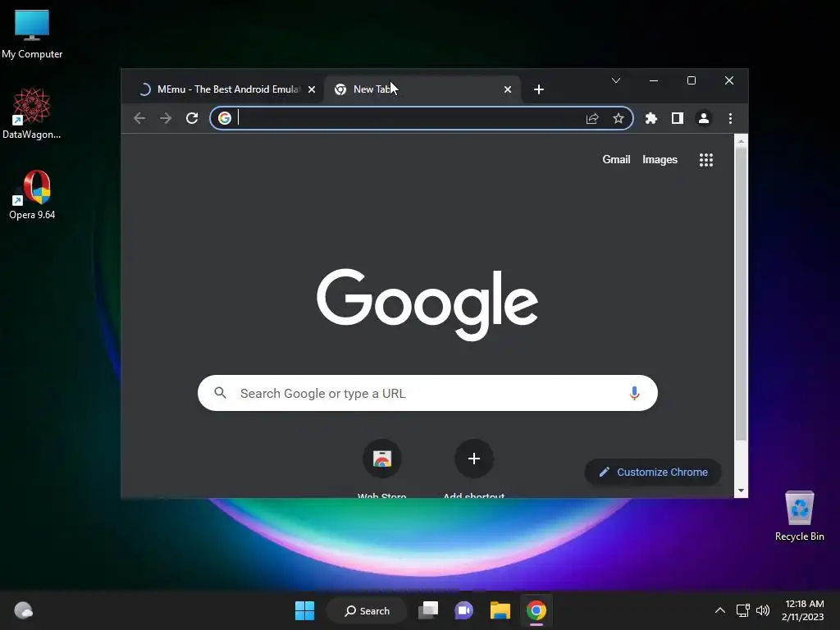Reload the page with the refresh icon
Viewport: 840px width, 630px height.
(x=192, y=118)
